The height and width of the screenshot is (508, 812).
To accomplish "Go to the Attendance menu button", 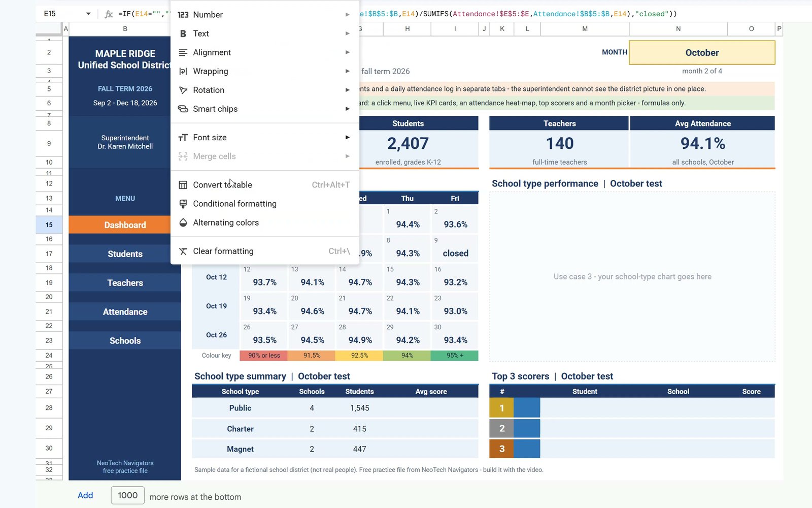I will pyautogui.click(x=125, y=312).
